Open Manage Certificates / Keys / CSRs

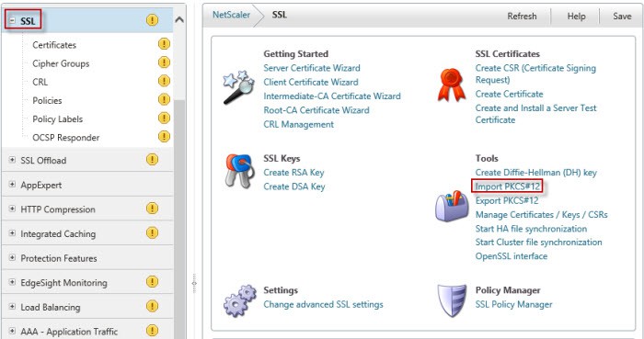[541, 214]
